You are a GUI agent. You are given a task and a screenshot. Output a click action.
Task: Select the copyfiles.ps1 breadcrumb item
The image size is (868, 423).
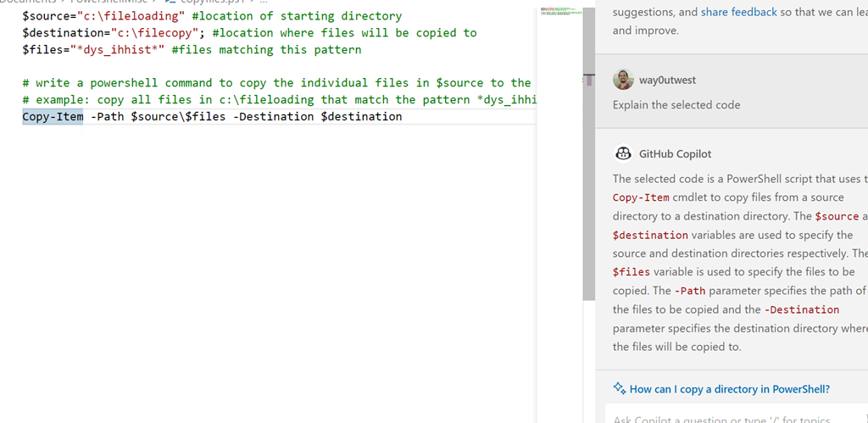(x=212, y=2)
